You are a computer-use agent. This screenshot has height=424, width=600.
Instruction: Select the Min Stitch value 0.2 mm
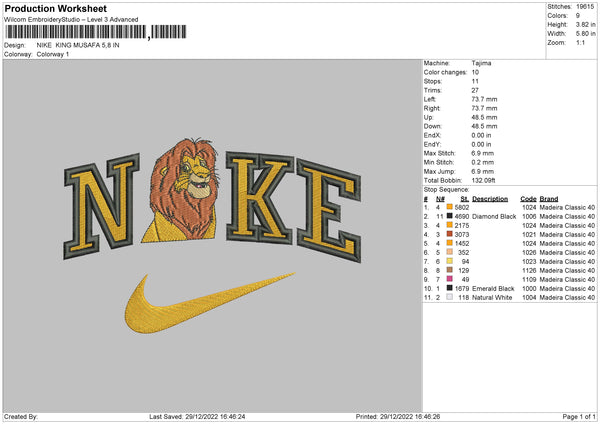click(x=483, y=162)
